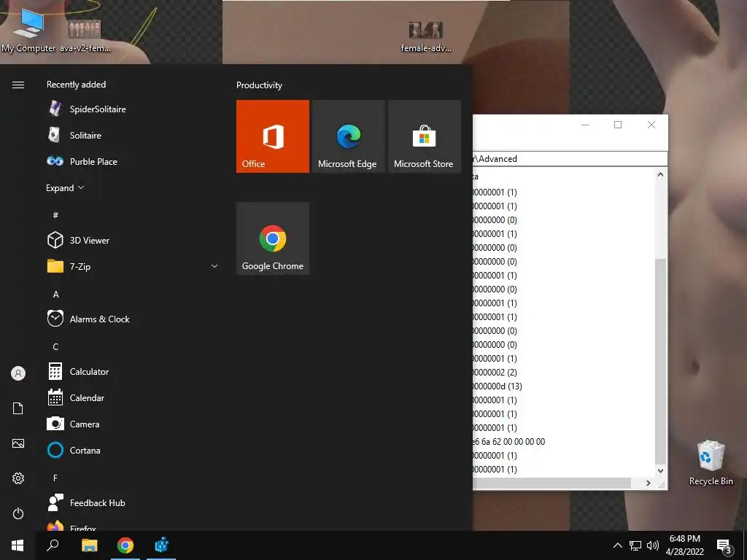747x560 pixels.
Task: Select the female-adv... desktop file
Action: tap(426, 36)
